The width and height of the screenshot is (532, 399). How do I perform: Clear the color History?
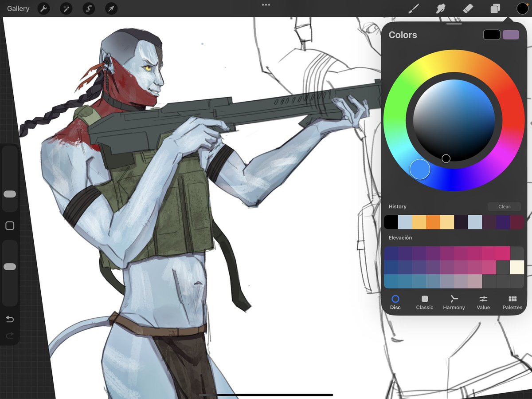504,206
